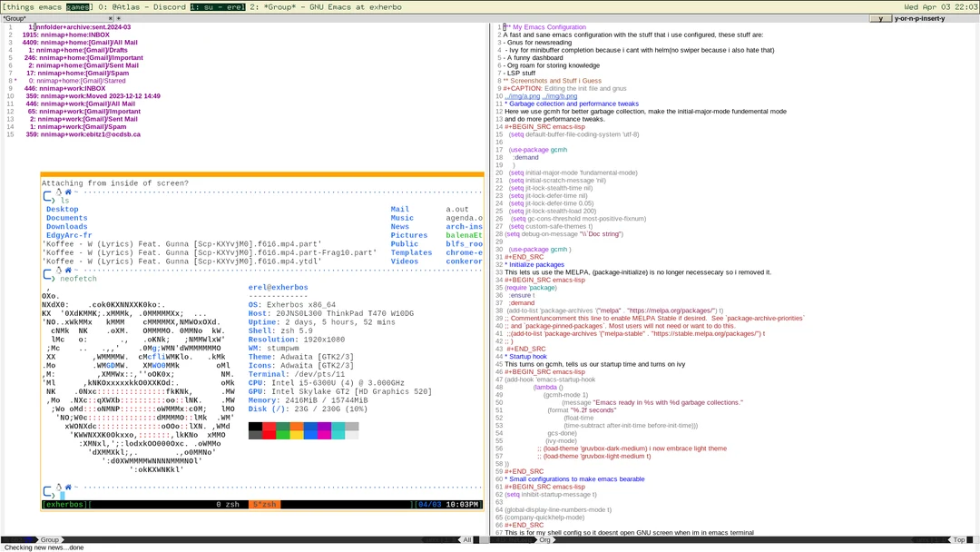Viewport: 980px width, 552px height.
Task: Switch to the games workspace tag
Action: click(x=77, y=6)
